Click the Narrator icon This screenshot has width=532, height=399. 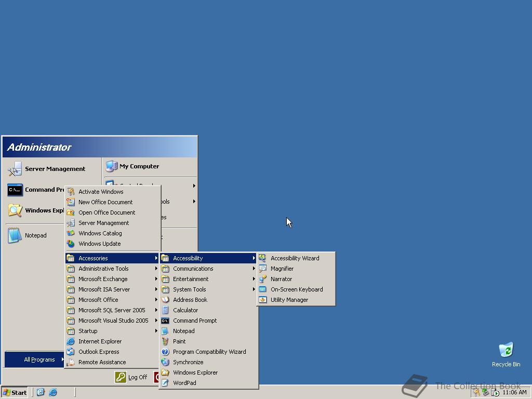[262, 279]
